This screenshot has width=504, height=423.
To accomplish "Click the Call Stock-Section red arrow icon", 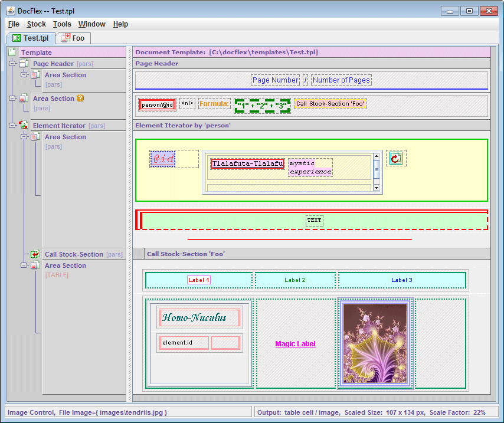I will point(35,254).
